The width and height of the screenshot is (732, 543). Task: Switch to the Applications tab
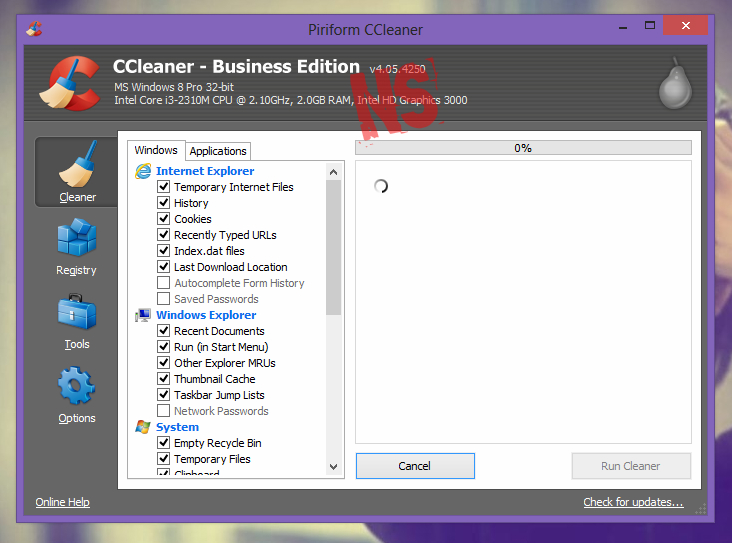point(218,151)
